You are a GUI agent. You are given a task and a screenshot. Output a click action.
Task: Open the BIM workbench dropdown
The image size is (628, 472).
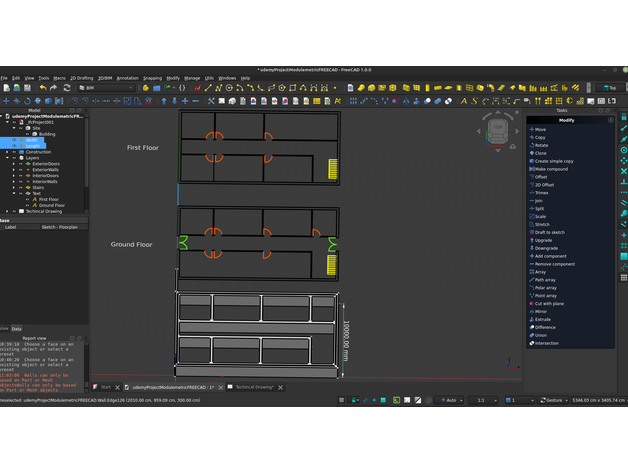pos(109,88)
